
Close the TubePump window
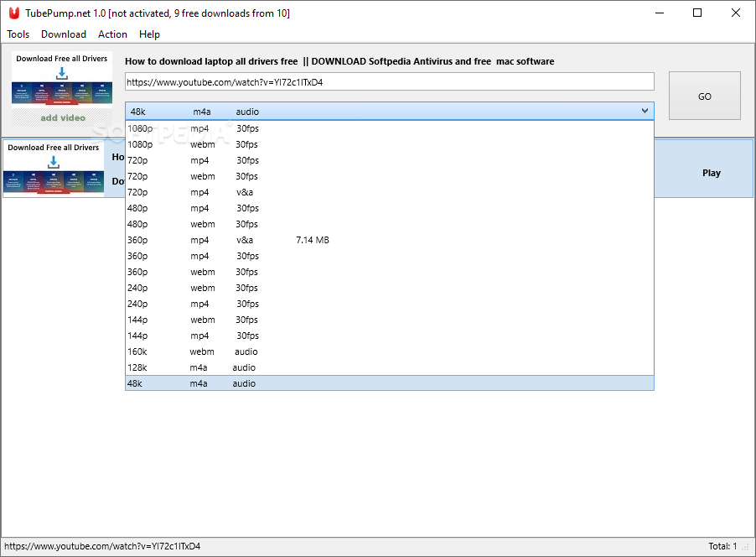pyautogui.click(x=736, y=13)
